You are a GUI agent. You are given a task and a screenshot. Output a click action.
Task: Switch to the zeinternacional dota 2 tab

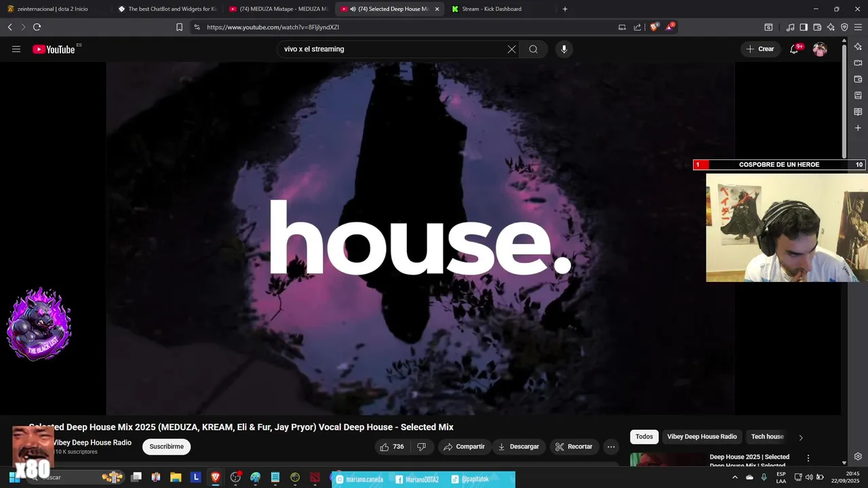coord(54,9)
